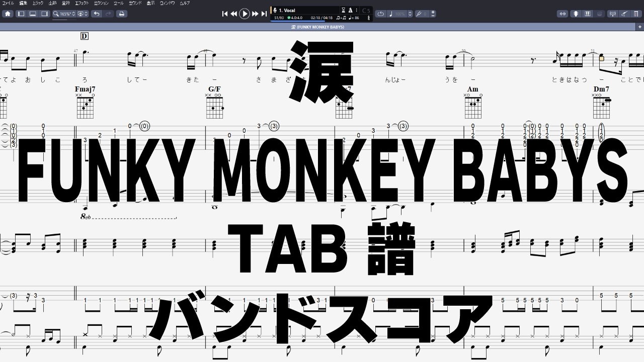Click the time display 02:18 / 04:18
Screen dimensions: 644x362
coord(321,18)
